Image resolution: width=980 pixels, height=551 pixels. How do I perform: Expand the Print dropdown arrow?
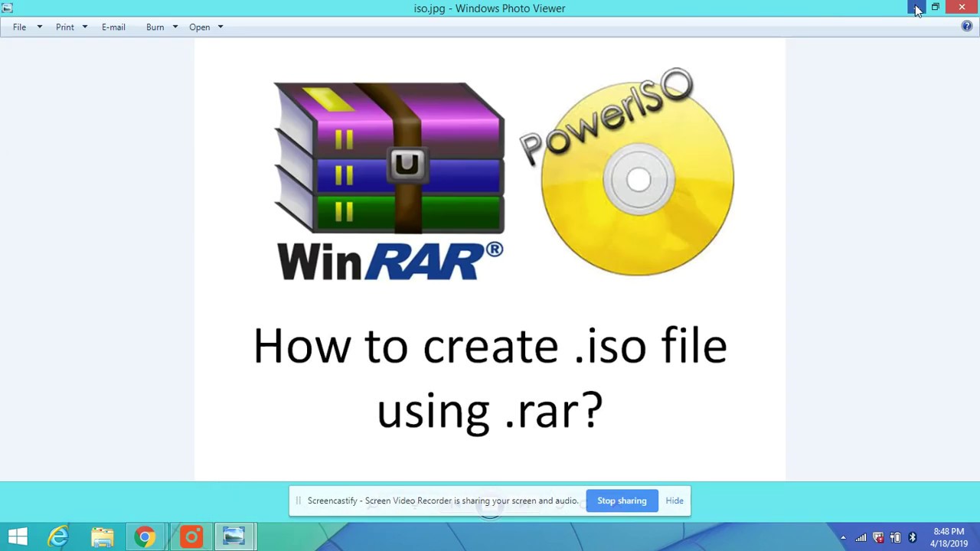[x=85, y=28]
